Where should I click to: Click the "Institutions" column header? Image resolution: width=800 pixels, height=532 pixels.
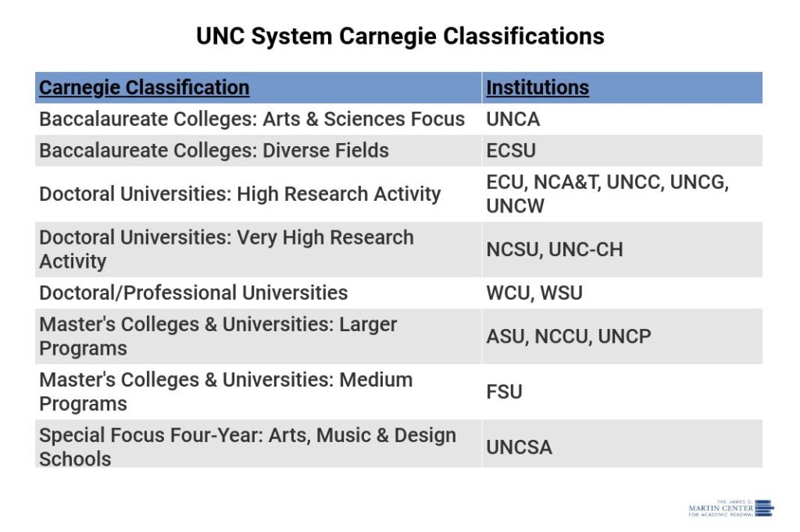point(537,87)
